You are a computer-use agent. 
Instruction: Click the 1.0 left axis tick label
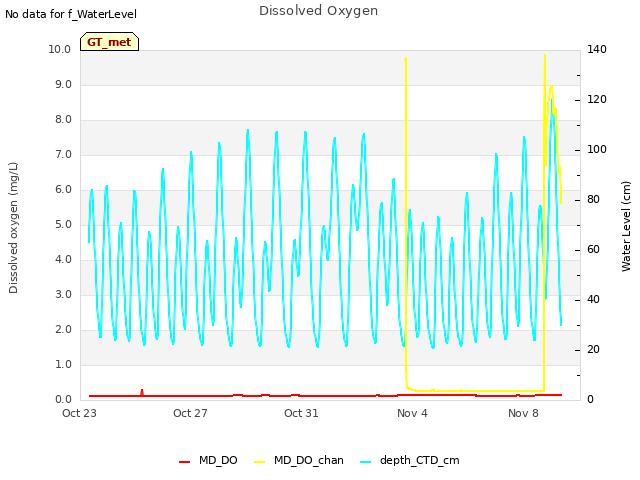pos(63,365)
